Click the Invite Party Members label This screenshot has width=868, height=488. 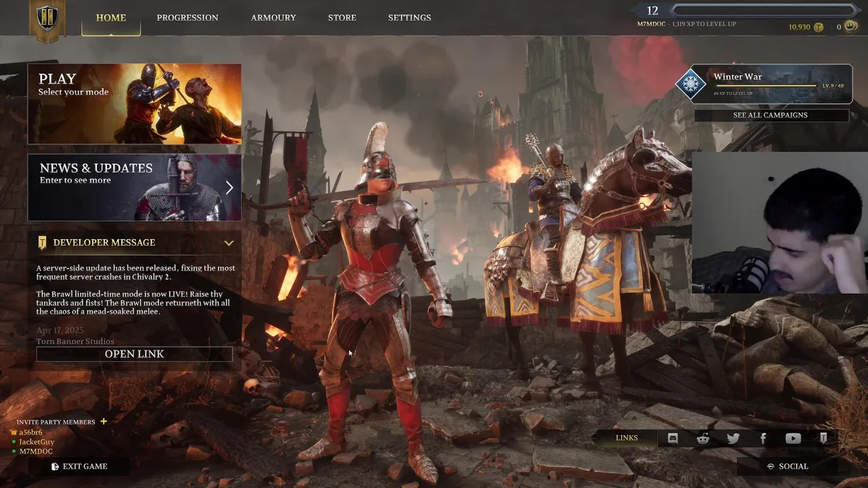[56, 422]
